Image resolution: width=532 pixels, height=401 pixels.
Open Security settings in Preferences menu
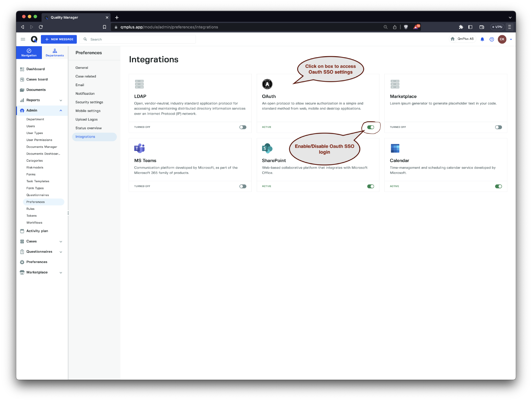click(89, 102)
